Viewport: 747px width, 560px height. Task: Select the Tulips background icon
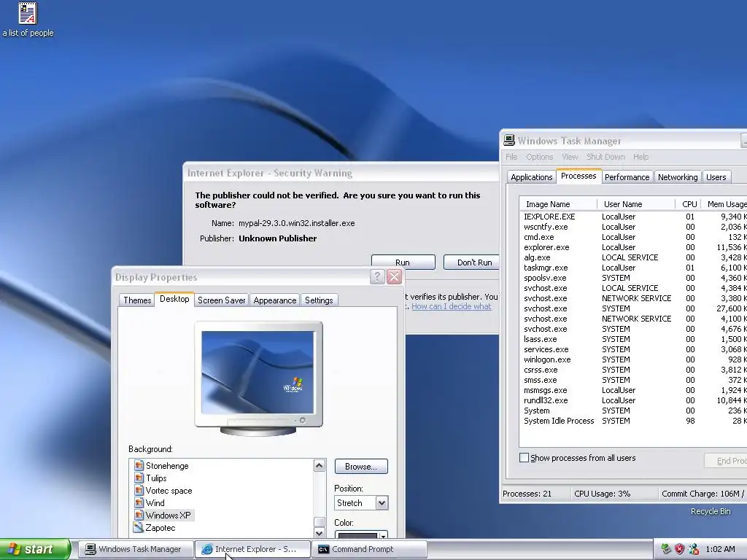coord(139,478)
